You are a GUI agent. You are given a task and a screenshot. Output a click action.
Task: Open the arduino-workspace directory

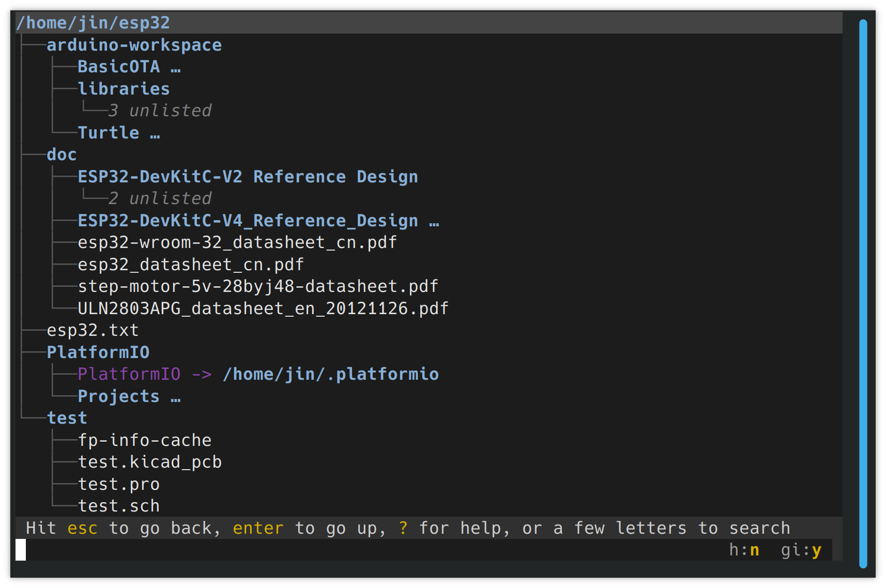tap(134, 45)
